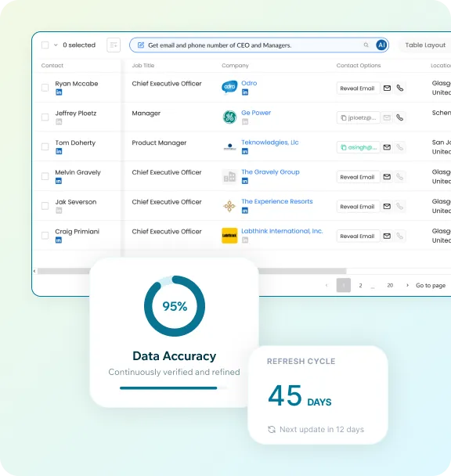Screen dimensions: 451x476
Task: Open Teknowledgies company LinkedIn icon
Action: (245, 151)
